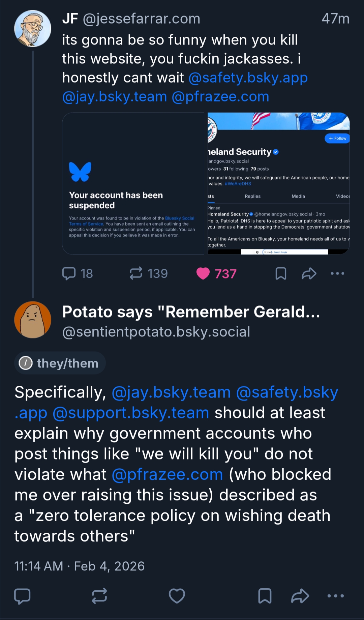Repost the Potato post
The image size is (364, 620).
pos(99,596)
